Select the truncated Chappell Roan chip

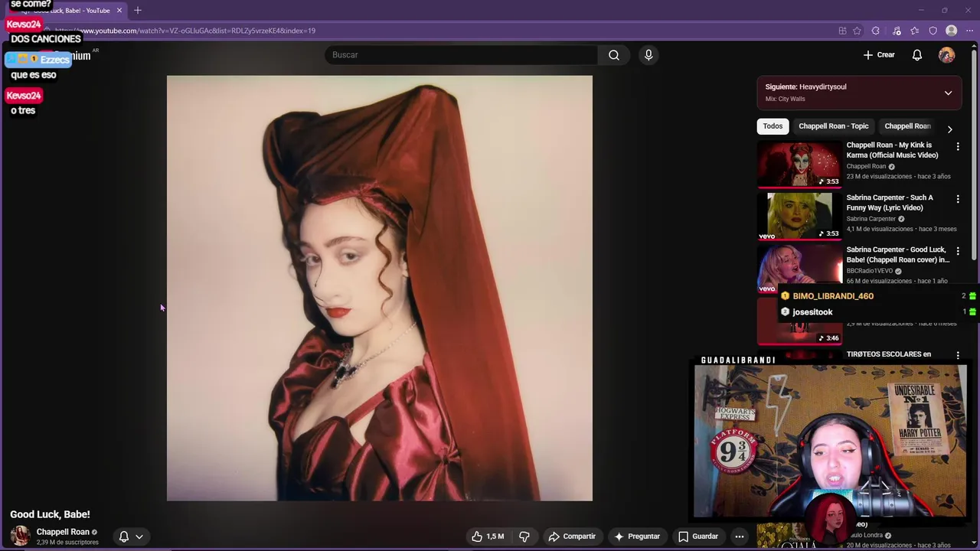click(x=907, y=126)
